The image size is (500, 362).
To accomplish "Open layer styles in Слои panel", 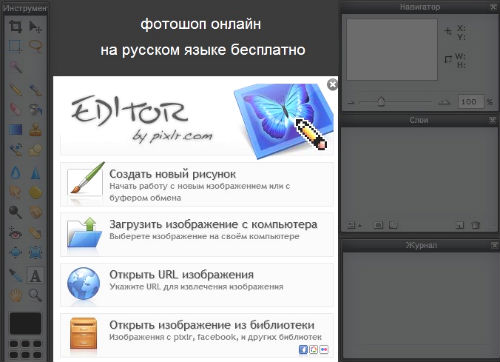I will pos(393,225).
